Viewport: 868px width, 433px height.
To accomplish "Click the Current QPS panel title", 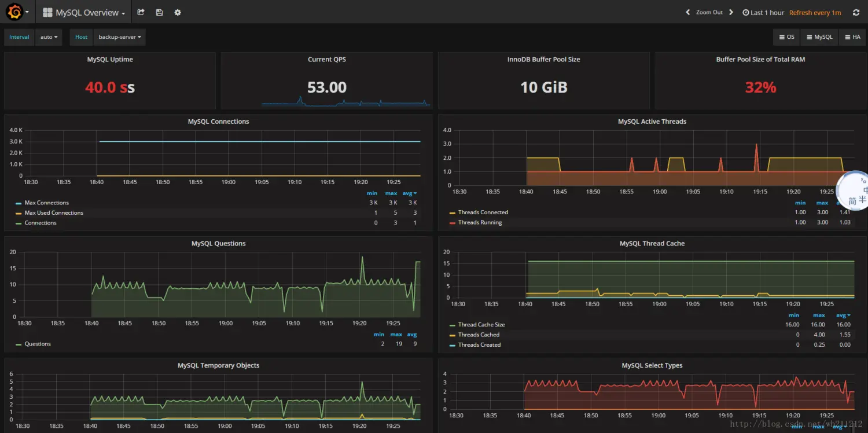I will (327, 59).
